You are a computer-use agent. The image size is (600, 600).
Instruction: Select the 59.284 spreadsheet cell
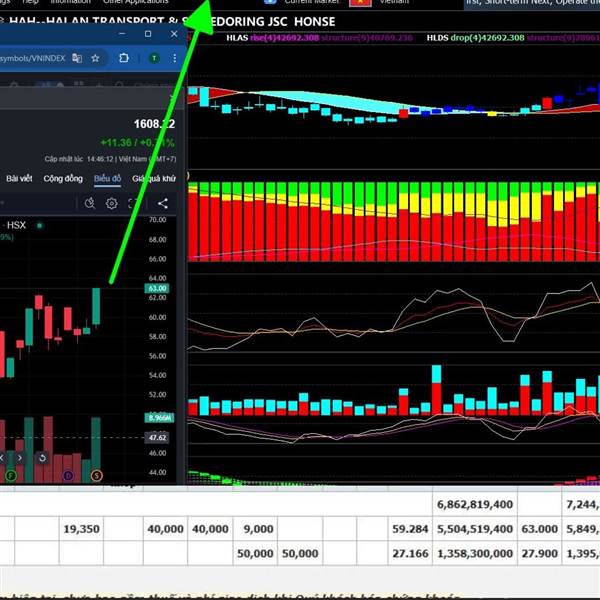(x=410, y=529)
